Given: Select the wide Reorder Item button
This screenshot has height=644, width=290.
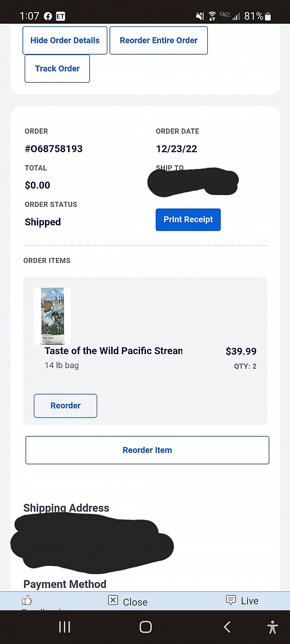Looking at the screenshot, I should 147,450.
